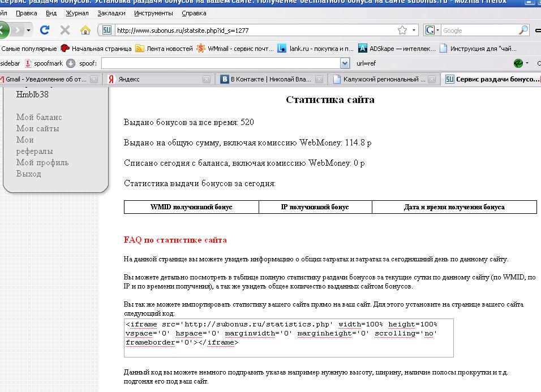Open the Инструменты menu
Image resolution: width=541 pixels, height=392 pixels.
pyautogui.click(x=153, y=12)
